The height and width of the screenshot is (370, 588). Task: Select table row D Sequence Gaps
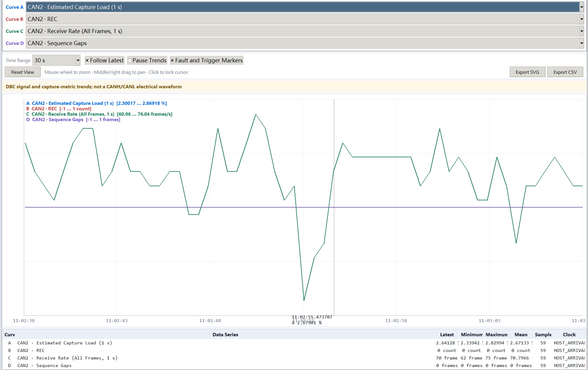click(294, 365)
